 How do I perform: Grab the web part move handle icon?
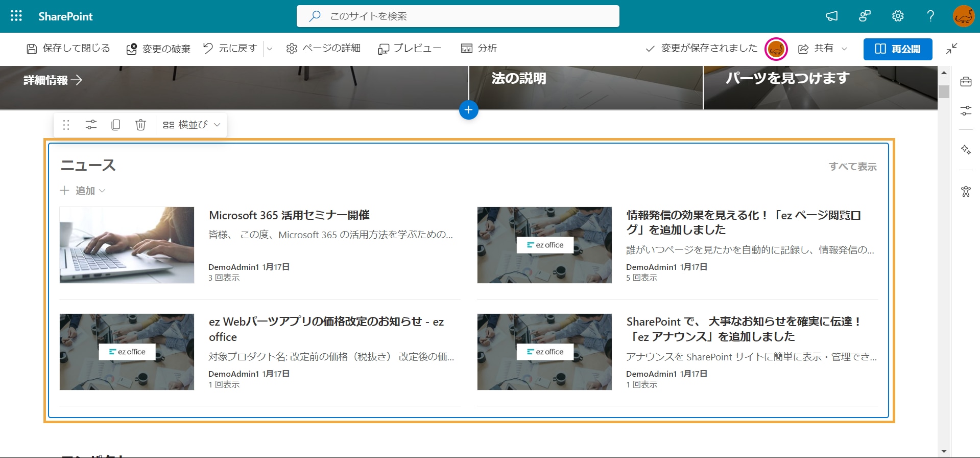(x=66, y=125)
